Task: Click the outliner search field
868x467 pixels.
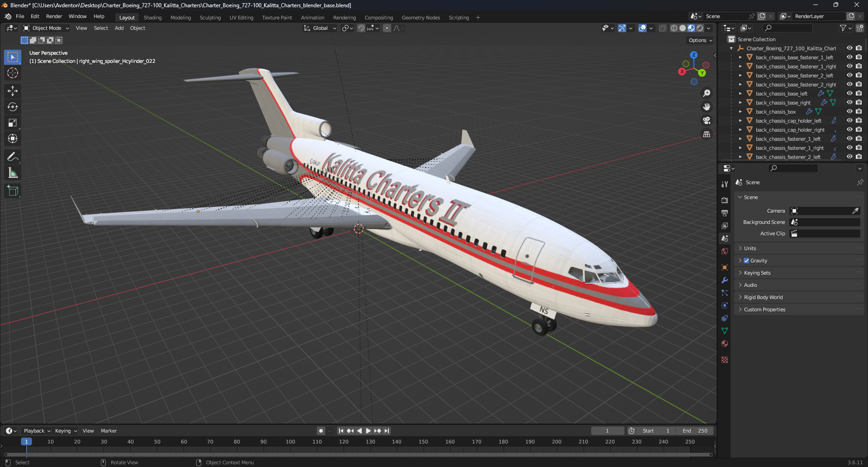Action: 787,28
